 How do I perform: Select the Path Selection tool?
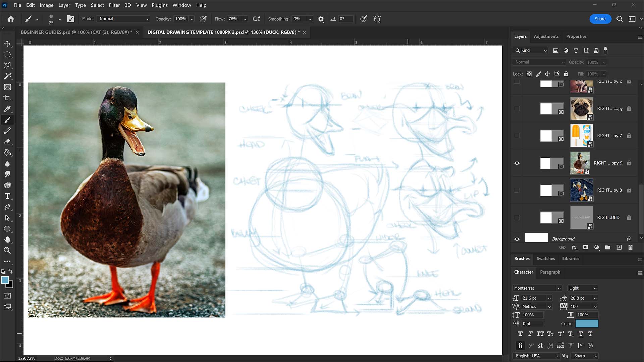pyautogui.click(x=7, y=218)
